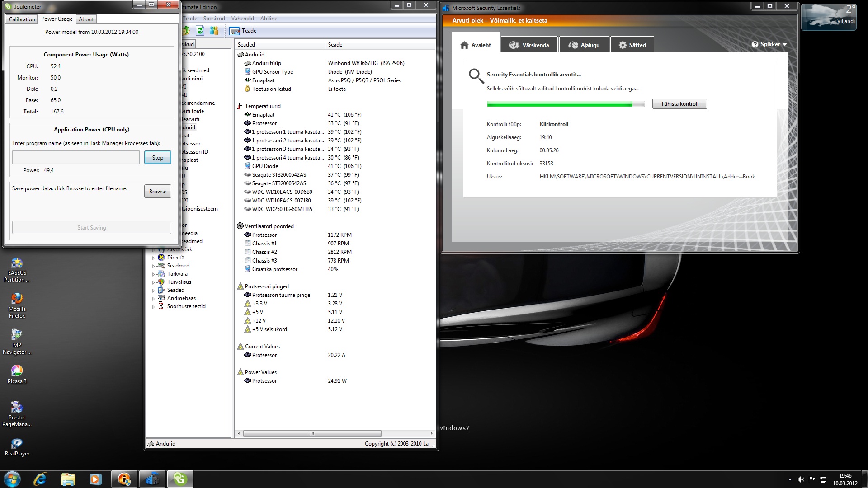Viewport: 868px width, 488px height.
Task: Expand the Tarkvara tree node
Action: (153, 274)
